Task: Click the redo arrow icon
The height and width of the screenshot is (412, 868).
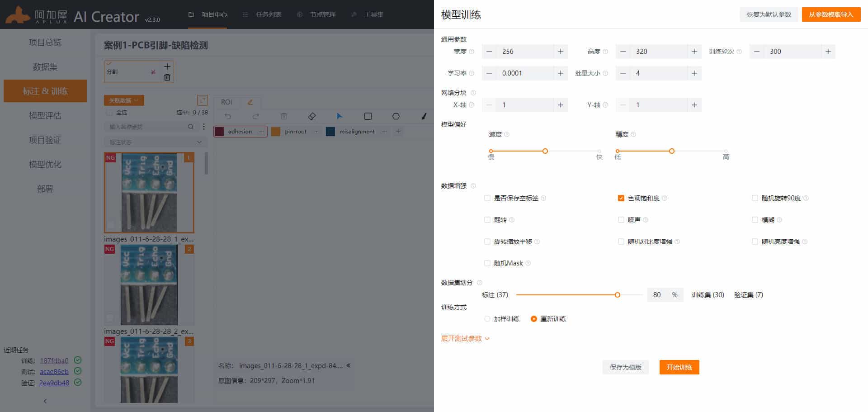Action: pos(256,116)
